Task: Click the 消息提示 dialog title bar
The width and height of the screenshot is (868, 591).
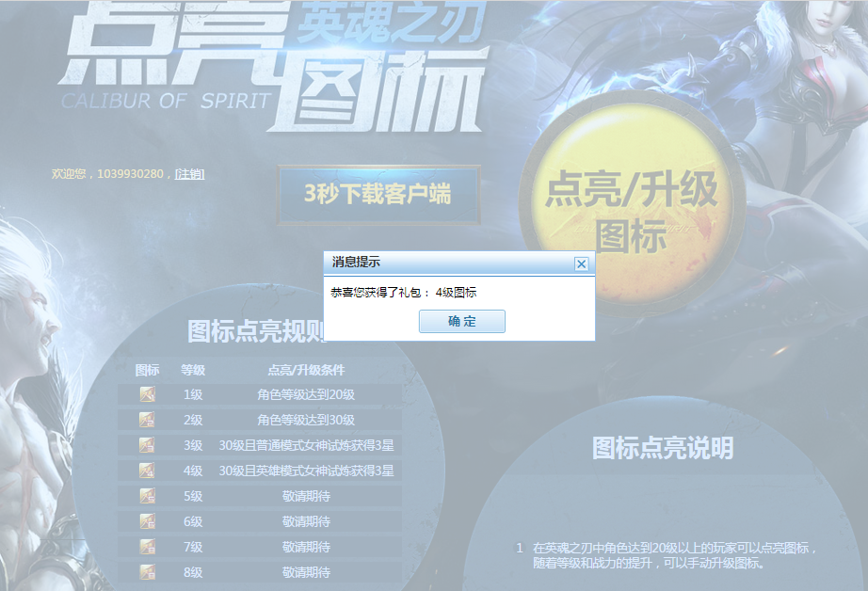Action: click(459, 263)
